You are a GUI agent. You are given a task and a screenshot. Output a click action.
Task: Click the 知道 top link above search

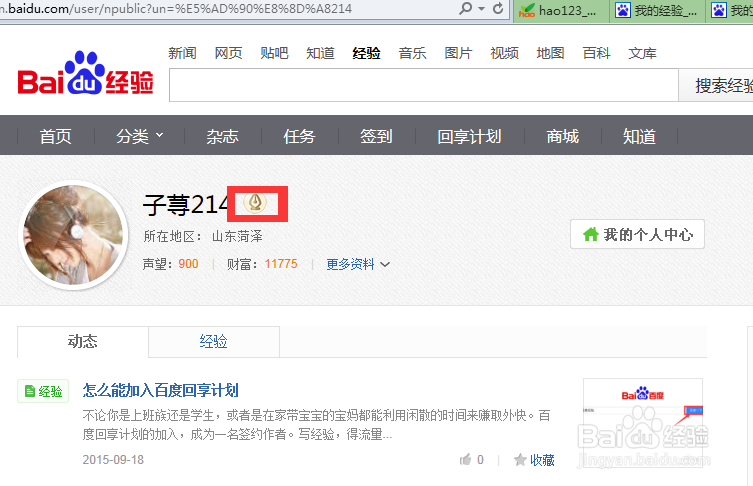click(x=320, y=53)
